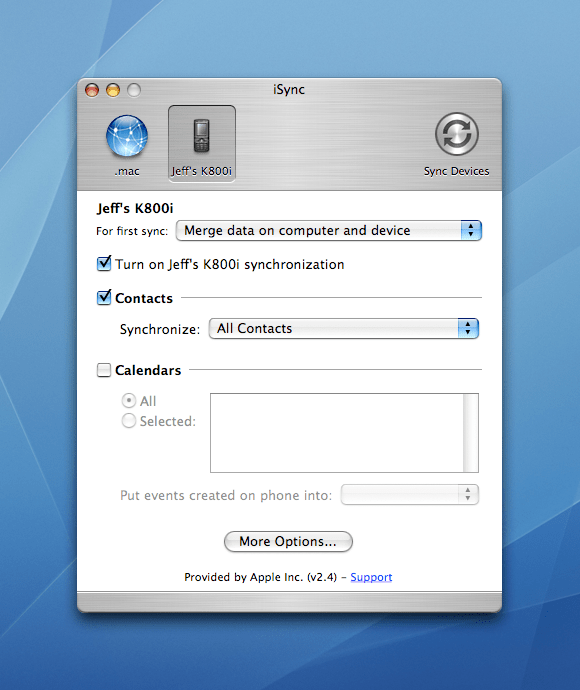Minimize the iSync window
This screenshot has width=580, height=690.
point(113,90)
